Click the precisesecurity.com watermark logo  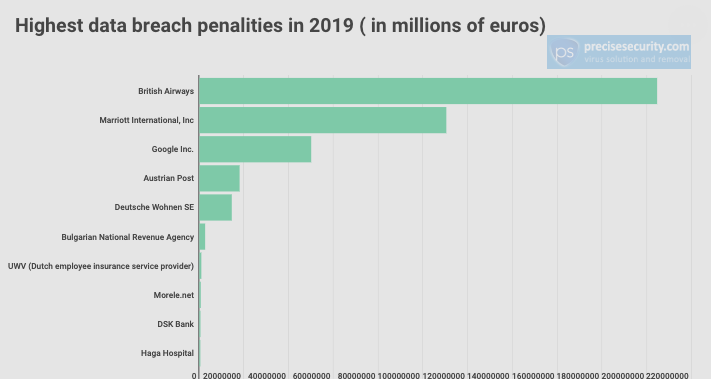click(x=618, y=52)
